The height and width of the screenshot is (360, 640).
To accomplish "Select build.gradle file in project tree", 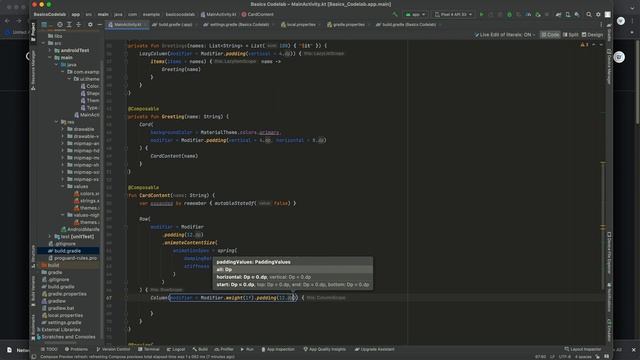I will [x=68, y=251].
